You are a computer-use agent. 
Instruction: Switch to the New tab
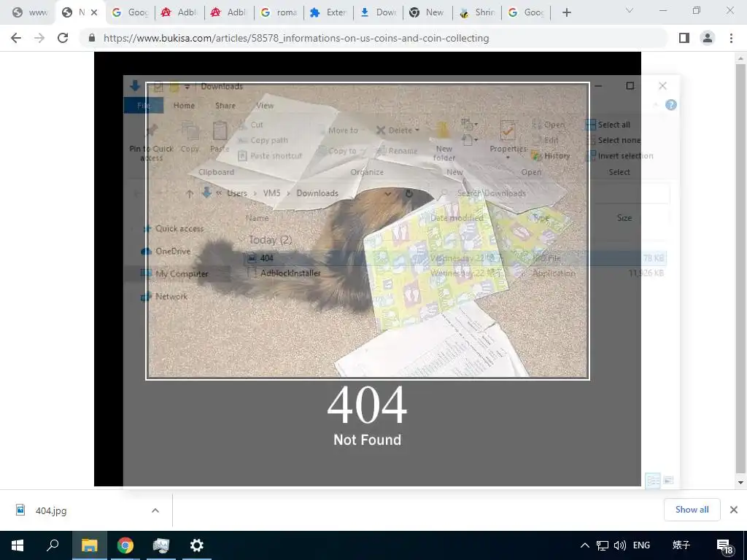pyautogui.click(x=427, y=12)
